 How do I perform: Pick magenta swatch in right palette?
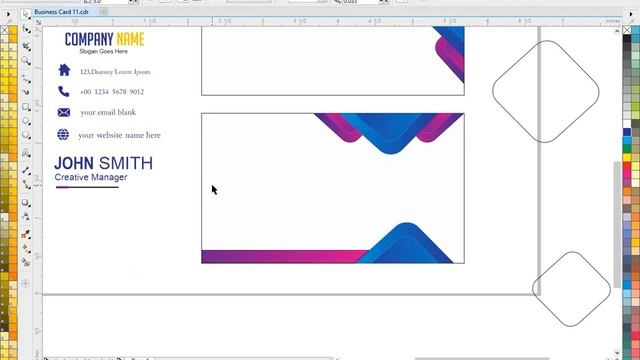(x=627, y=175)
